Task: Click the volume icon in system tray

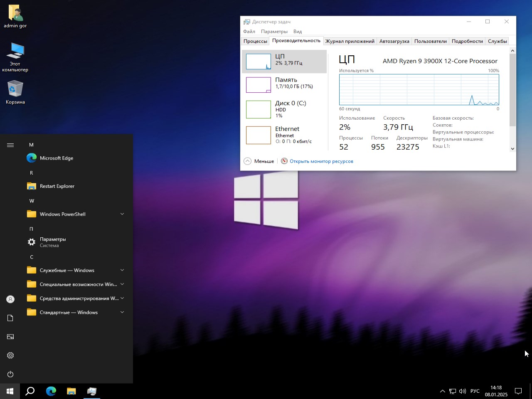Action: pyautogui.click(x=462, y=391)
